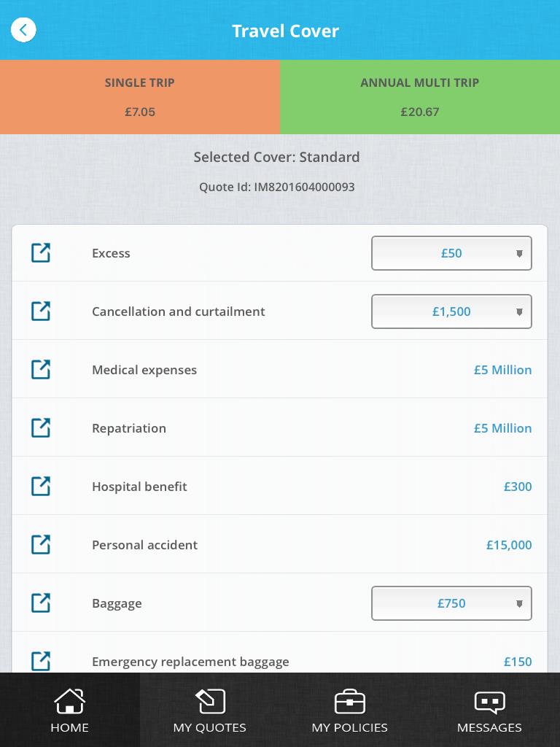Expand the Excess £50 dropdown
This screenshot has width=560, height=747.
451,253
